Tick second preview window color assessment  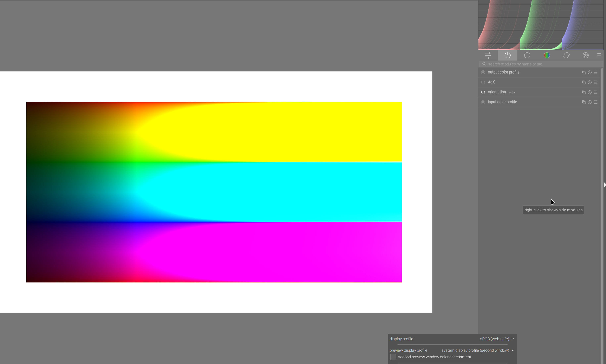(x=393, y=357)
